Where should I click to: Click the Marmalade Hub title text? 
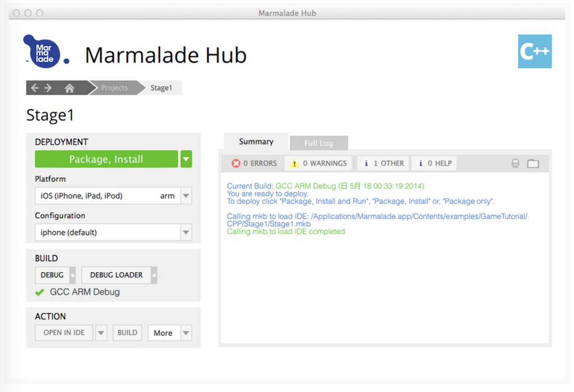(166, 56)
